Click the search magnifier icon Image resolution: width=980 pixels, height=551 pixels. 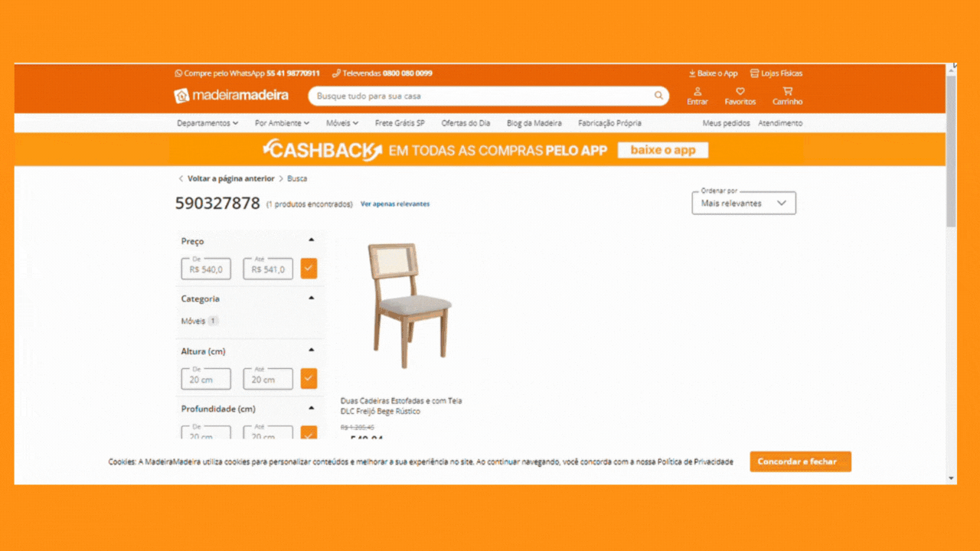[658, 96]
